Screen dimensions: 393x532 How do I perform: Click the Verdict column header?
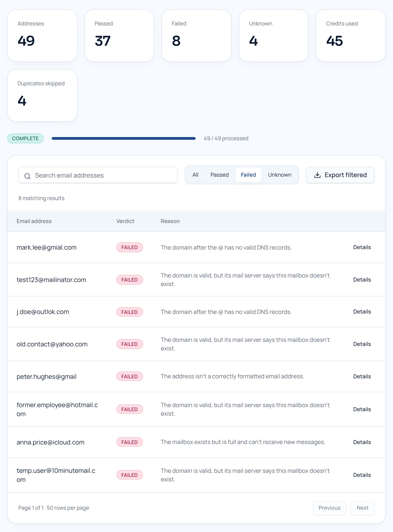[x=125, y=221]
